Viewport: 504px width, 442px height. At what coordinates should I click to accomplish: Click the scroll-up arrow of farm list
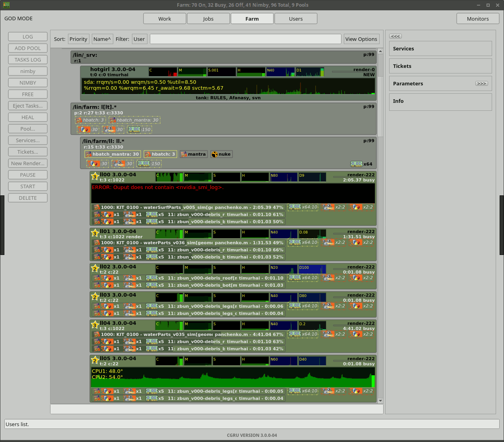pyautogui.click(x=380, y=51)
